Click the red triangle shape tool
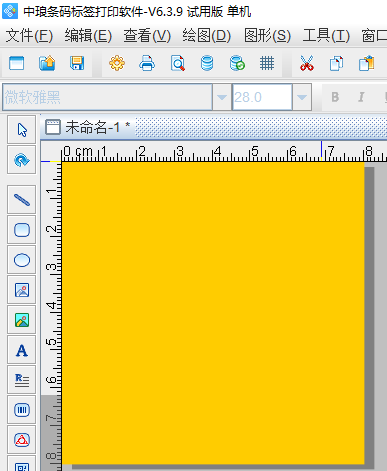 click(x=22, y=440)
